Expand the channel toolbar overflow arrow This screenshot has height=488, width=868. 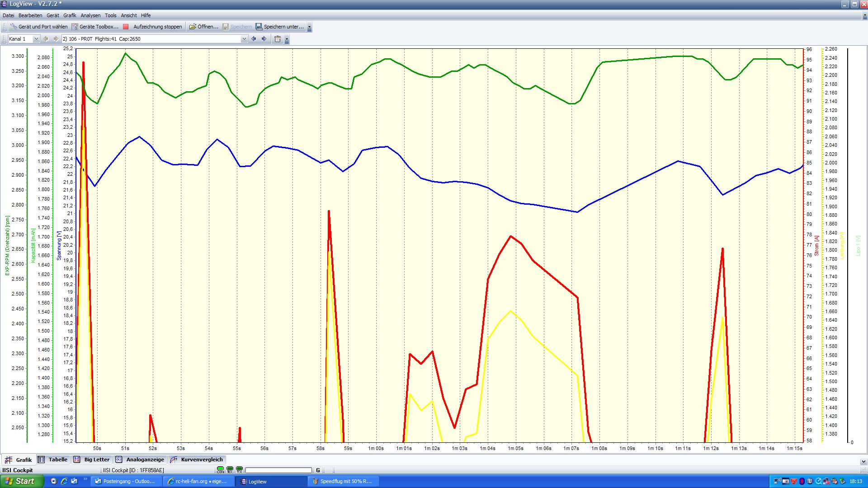tap(287, 39)
